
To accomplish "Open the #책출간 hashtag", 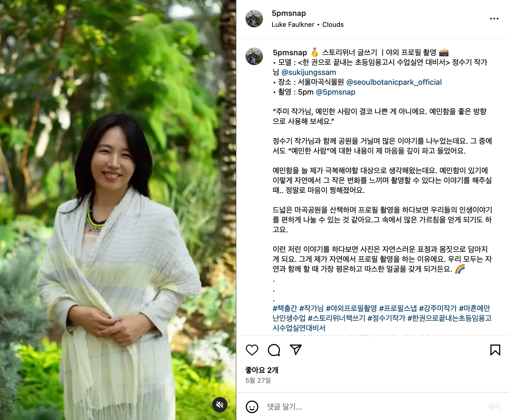I will pos(285,308).
